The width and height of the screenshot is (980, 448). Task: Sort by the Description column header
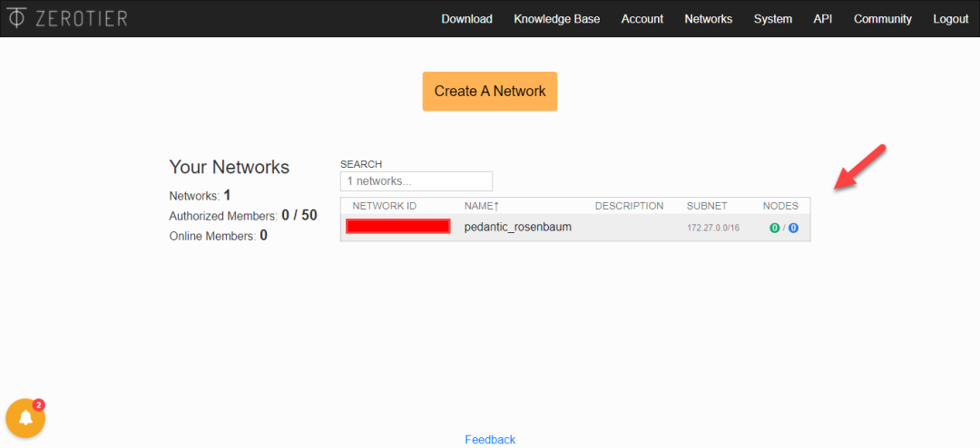(x=629, y=206)
